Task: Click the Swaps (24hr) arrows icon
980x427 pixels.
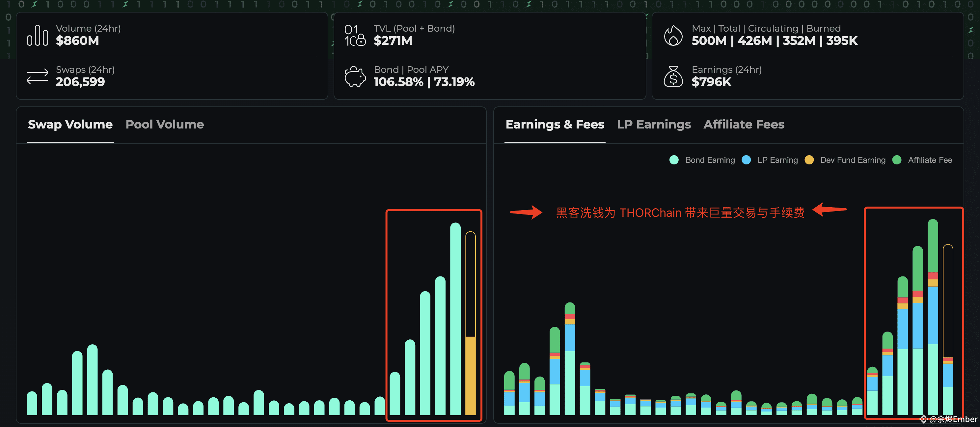Action: (37, 76)
